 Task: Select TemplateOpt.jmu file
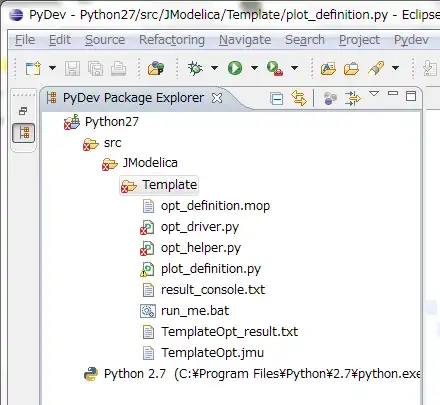click(x=213, y=353)
